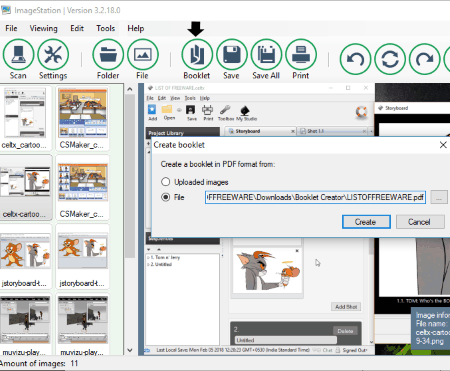450x371 pixels.
Task: Click the Delete button on sequence 2
Action: (345, 331)
